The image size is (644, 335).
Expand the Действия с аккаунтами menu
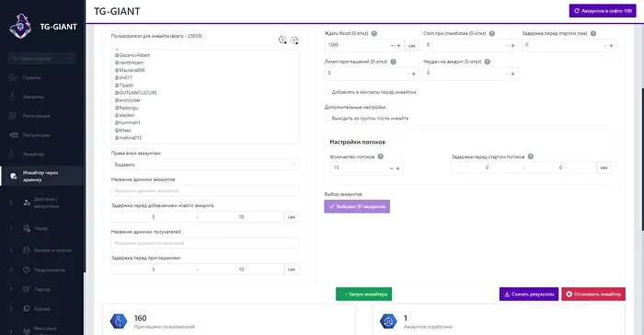pos(11,202)
